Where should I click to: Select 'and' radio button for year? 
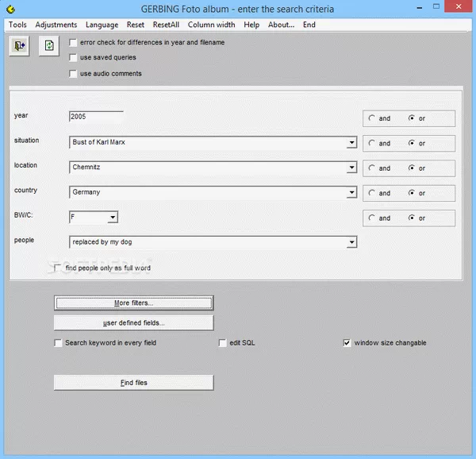click(x=372, y=118)
